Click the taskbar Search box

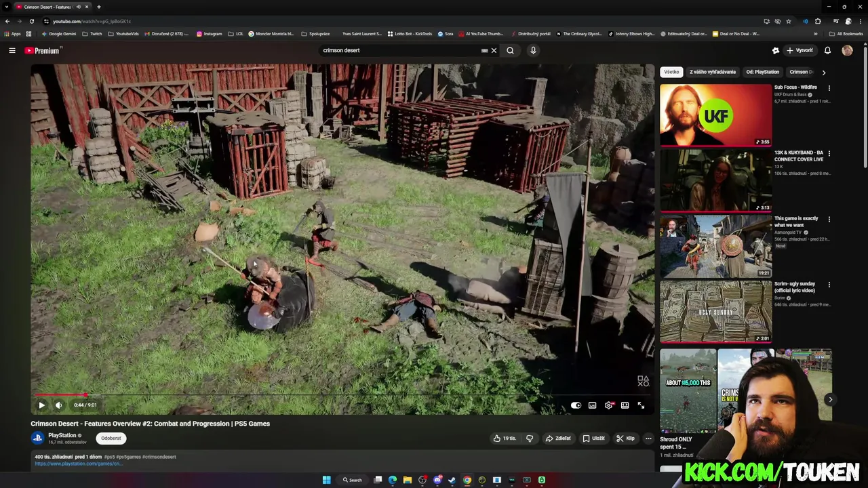tap(353, 480)
